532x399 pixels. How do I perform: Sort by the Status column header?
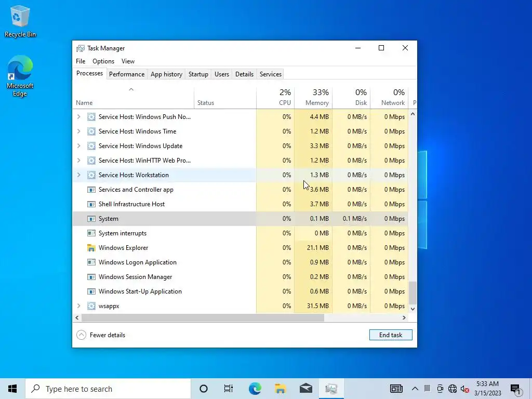[x=225, y=98]
